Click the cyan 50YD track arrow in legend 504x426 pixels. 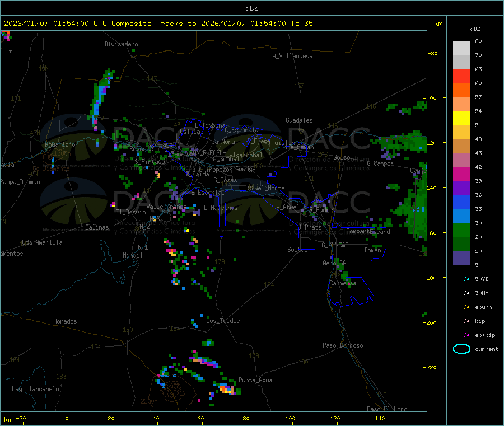click(461, 279)
